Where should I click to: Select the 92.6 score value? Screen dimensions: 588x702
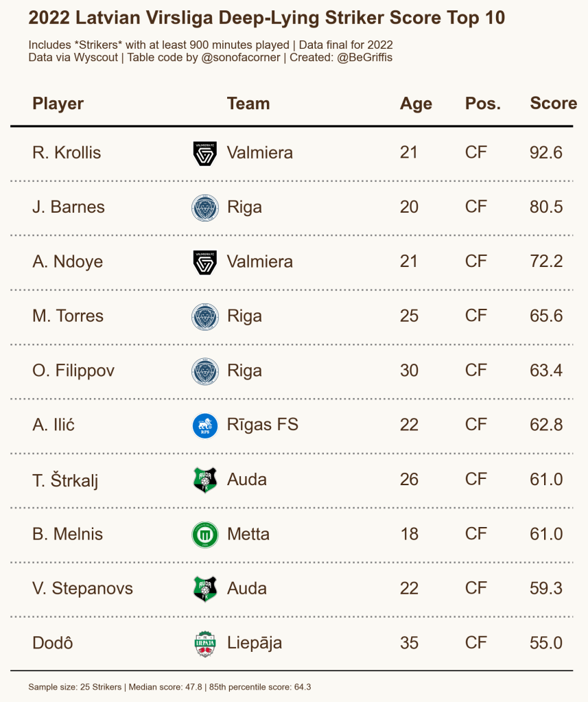click(x=546, y=153)
